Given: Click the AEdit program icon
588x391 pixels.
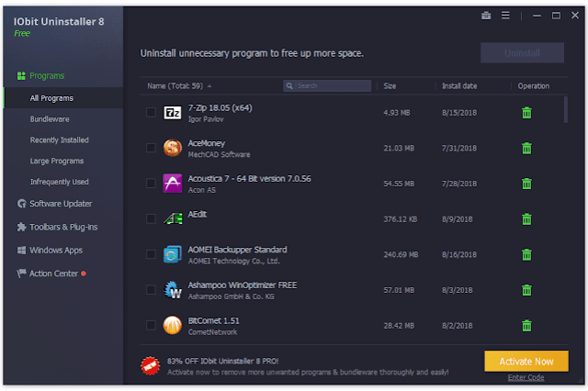Looking at the screenshot, I should coord(174,218).
